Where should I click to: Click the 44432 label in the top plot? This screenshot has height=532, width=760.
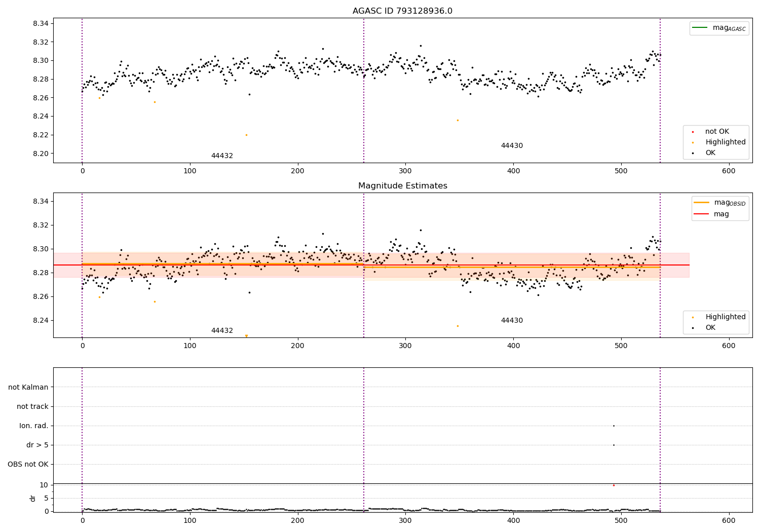tap(222, 156)
